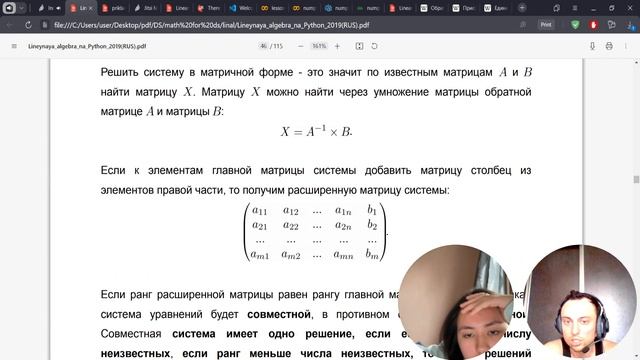Click the Print button in address bar
This screenshot has height=360, width=640.
tap(546, 25)
